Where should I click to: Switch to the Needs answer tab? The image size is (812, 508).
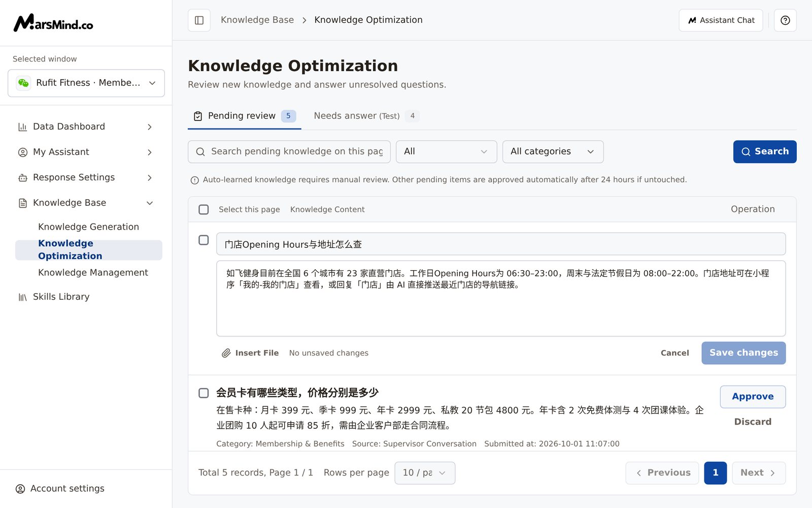pyautogui.click(x=366, y=116)
